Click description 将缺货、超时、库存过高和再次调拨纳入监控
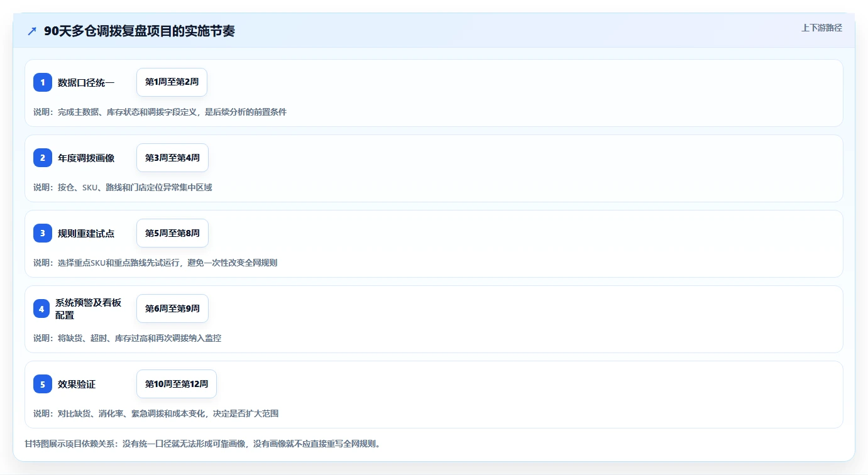 [127, 338]
